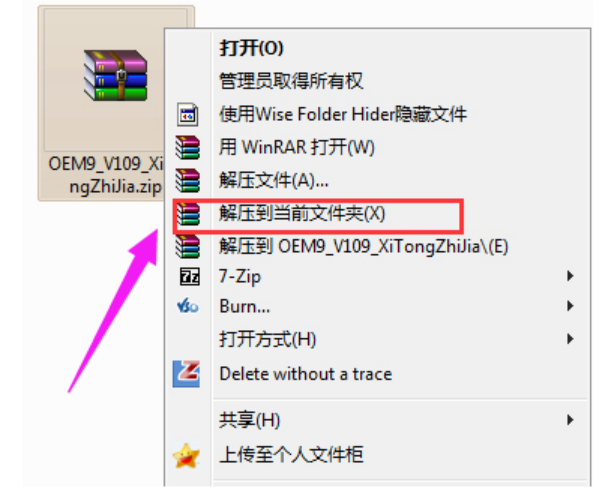609x491 pixels.
Task: Click the OEM9_V109_XiTongZhiJia.zip file name label
Action: [106, 175]
